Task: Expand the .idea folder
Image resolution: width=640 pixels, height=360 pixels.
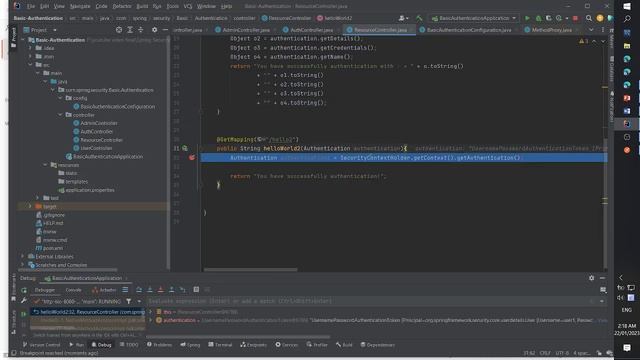Action: pos(30,48)
